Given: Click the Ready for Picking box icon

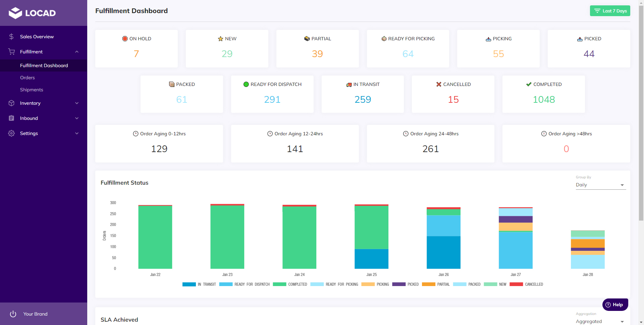Looking at the screenshot, I should (x=384, y=39).
